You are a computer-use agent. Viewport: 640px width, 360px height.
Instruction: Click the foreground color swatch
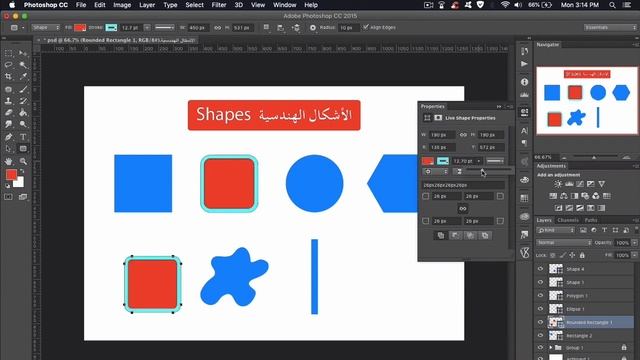11,175
